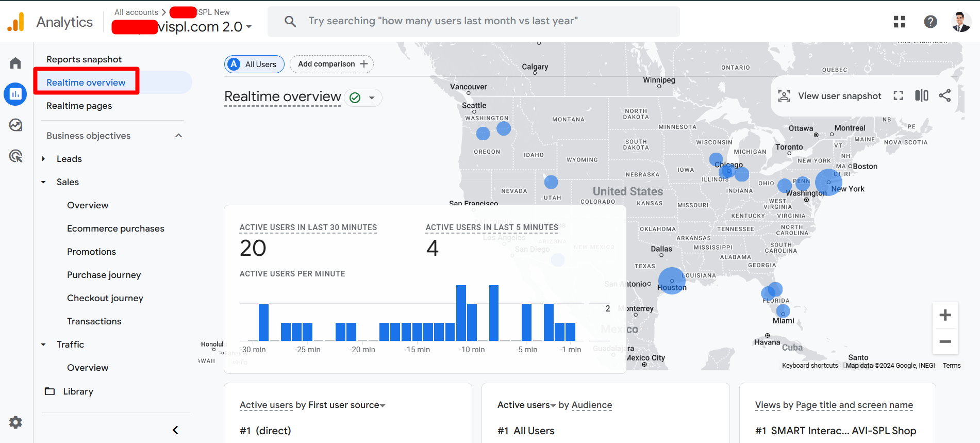Open the Google apps grid icon
Image resolution: width=980 pixels, height=443 pixels.
[x=900, y=22]
